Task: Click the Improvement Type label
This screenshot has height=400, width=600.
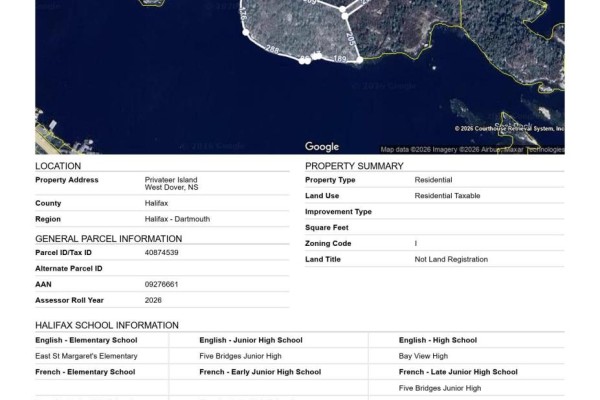Action: [338, 212]
